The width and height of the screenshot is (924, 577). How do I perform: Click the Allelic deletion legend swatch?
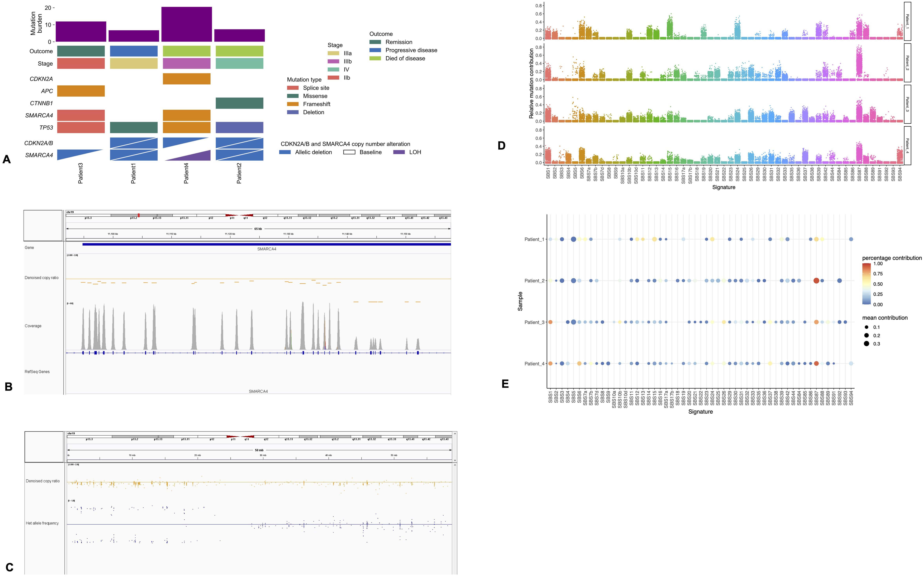pyautogui.click(x=285, y=152)
